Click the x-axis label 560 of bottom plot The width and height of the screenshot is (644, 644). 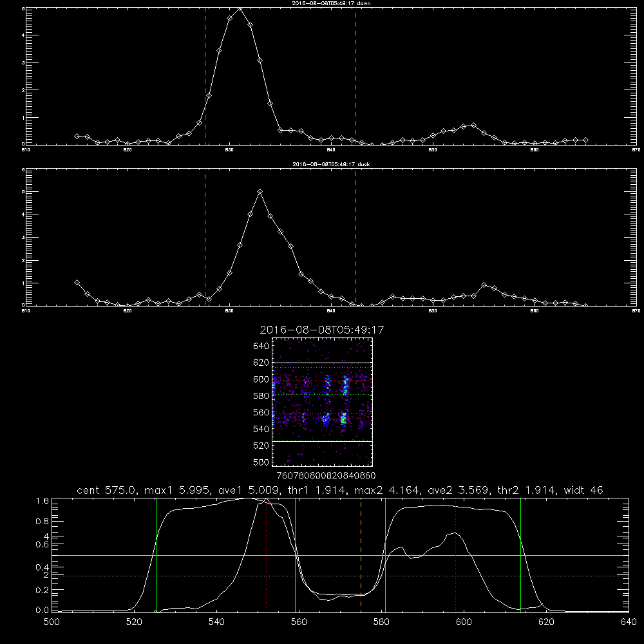(x=299, y=622)
